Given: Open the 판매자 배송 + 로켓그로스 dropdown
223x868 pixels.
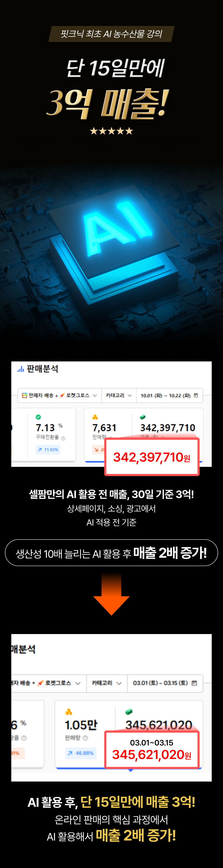Looking at the screenshot, I should [x=60, y=395].
